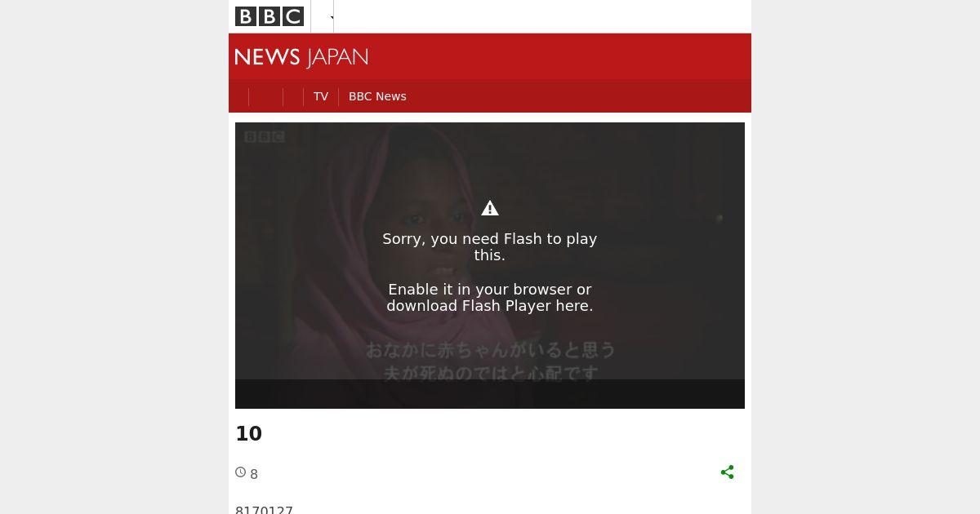The image size is (980, 514).
Task: Open the BBC News navigation item
Action: pos(377,96)
